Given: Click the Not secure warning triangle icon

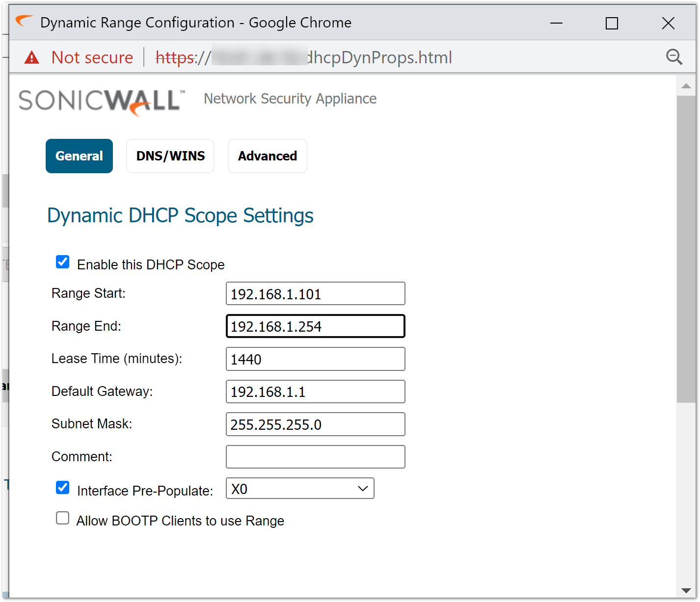Looking at the screenshot, I should pyautogui.click(x=32, y=58).
